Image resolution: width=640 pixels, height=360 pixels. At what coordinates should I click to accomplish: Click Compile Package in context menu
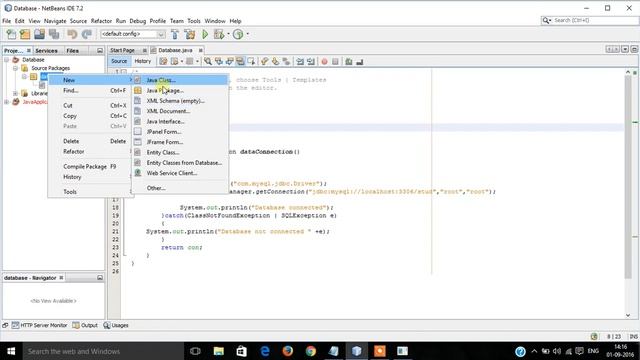[90, 167]
